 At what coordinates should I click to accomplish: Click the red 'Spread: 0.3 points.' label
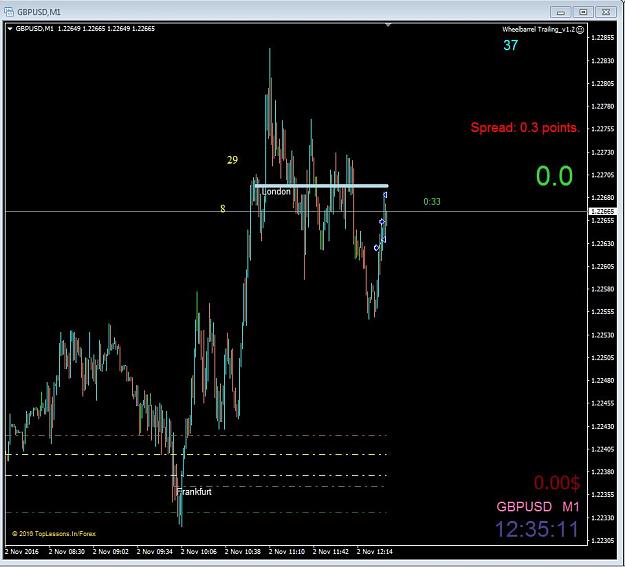pyautogui.click(x=525, y=128)
